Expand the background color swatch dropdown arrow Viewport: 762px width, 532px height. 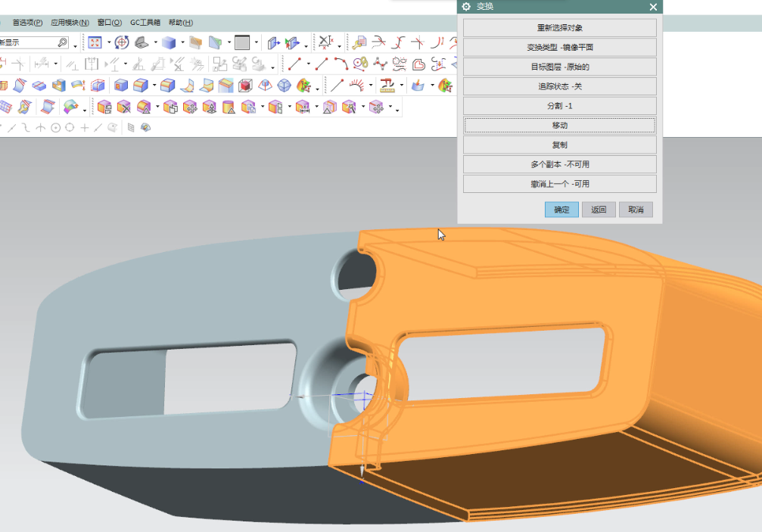coord(257,43)
